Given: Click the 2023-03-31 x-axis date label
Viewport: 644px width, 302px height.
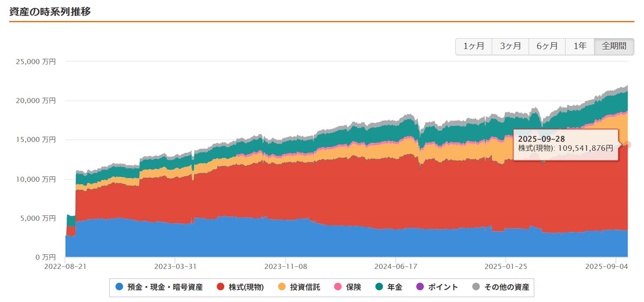Looking at the screenshot, I should (x=175, y=266).
